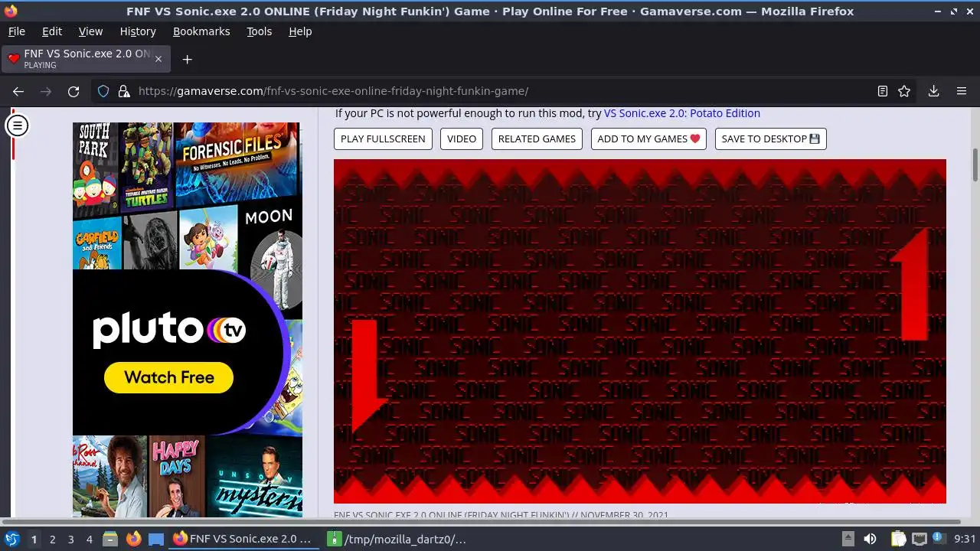The height and width of the screenshot is (551, 980).
Task: Click the 9:31 clock in taskbar
Action: (965, 539)
